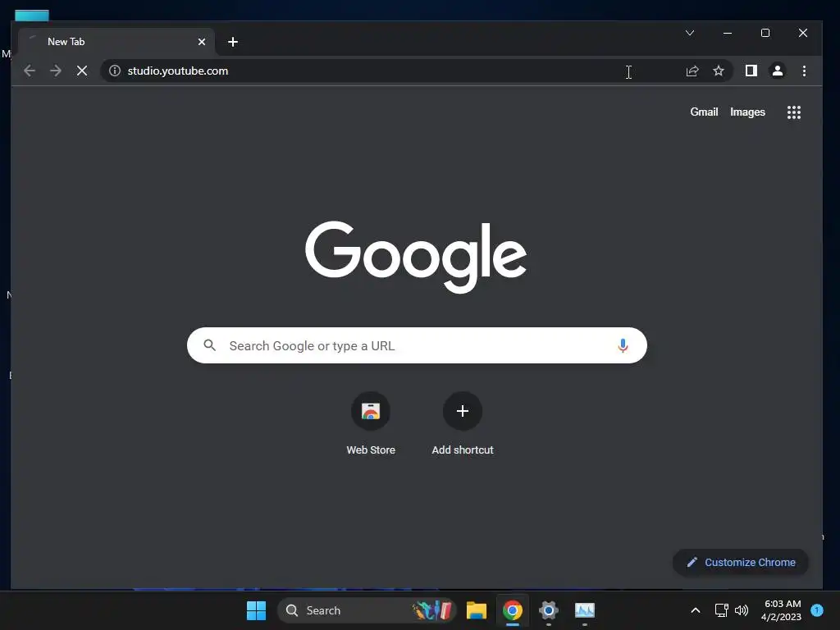This screenshot has width=840, height=630.
Task: Open the tab search chevron
Action: (690, 33)
